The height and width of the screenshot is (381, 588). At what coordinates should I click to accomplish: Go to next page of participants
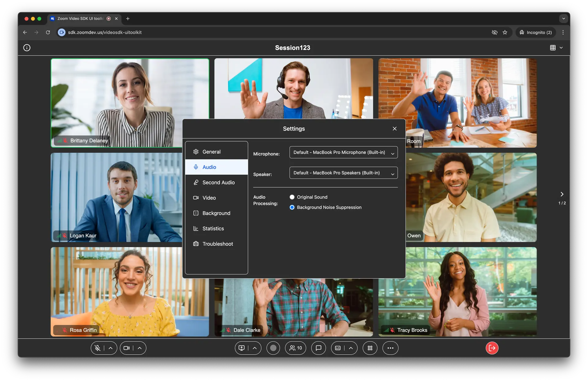[x=562, y=194]
